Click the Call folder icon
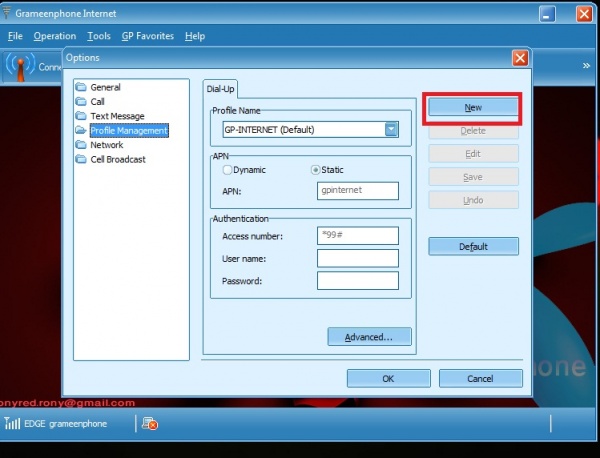The height and width of the screenshot is (458, 600). 80,102
